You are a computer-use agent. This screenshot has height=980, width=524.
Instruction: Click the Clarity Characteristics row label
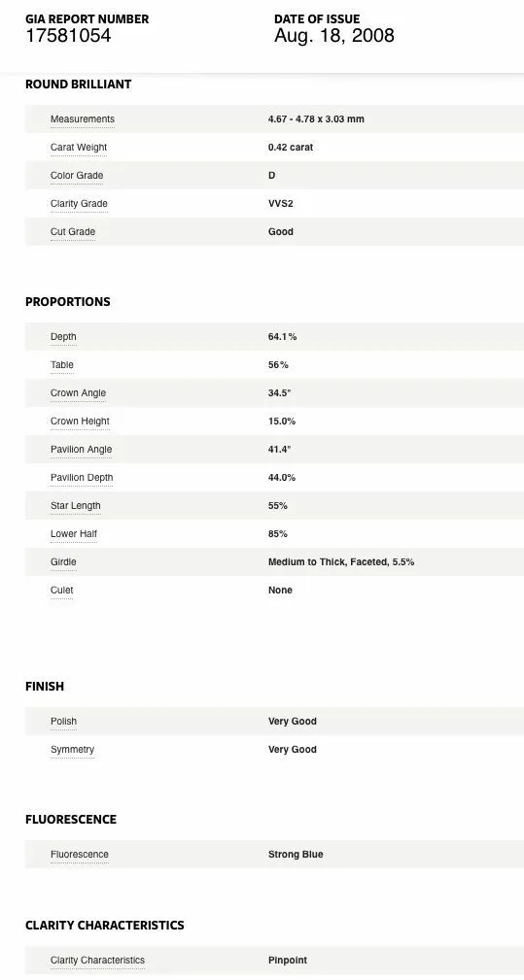pos(97,960)
